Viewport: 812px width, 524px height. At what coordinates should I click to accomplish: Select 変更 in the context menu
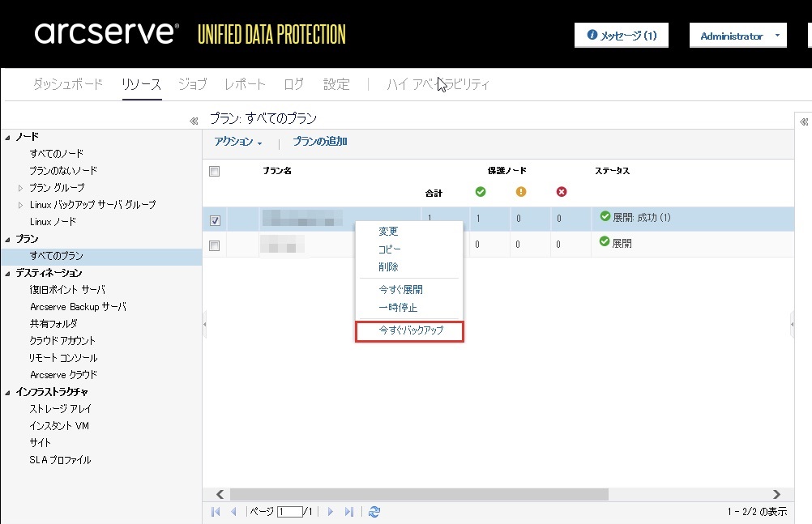pyautogui.click(x=388, y=232)
